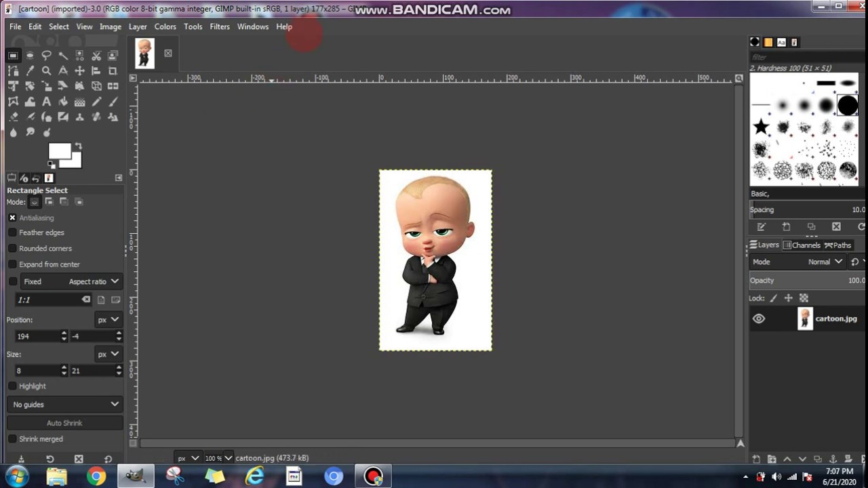This screenshot has width=868, height=488.
Task: Select the Eraser tool
Action: point(14,117)
